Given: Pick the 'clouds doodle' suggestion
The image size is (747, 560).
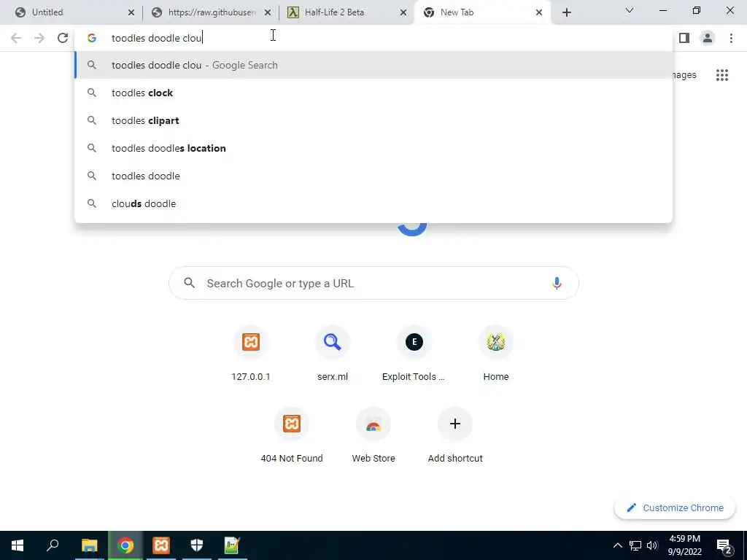Looking at the screenshot, I should (373, 203).
